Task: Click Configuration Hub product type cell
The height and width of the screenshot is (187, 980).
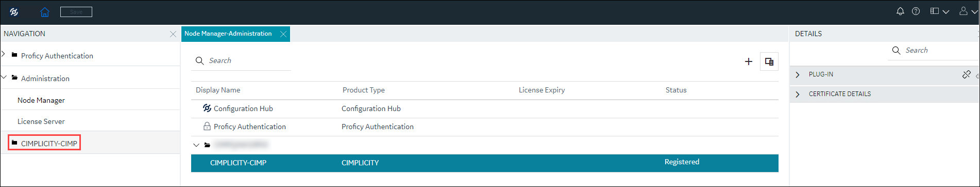Action: coord(371,108)
